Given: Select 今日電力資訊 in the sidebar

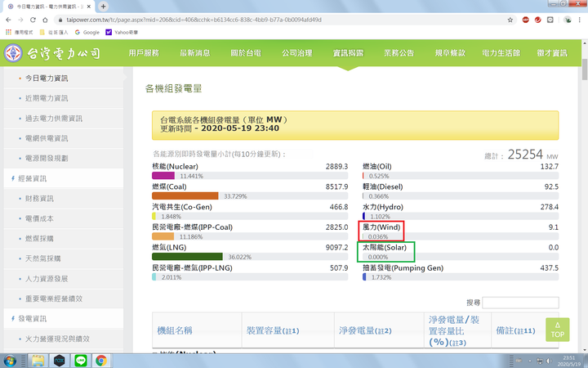Looking at the screenshot, I should (47, 79).
